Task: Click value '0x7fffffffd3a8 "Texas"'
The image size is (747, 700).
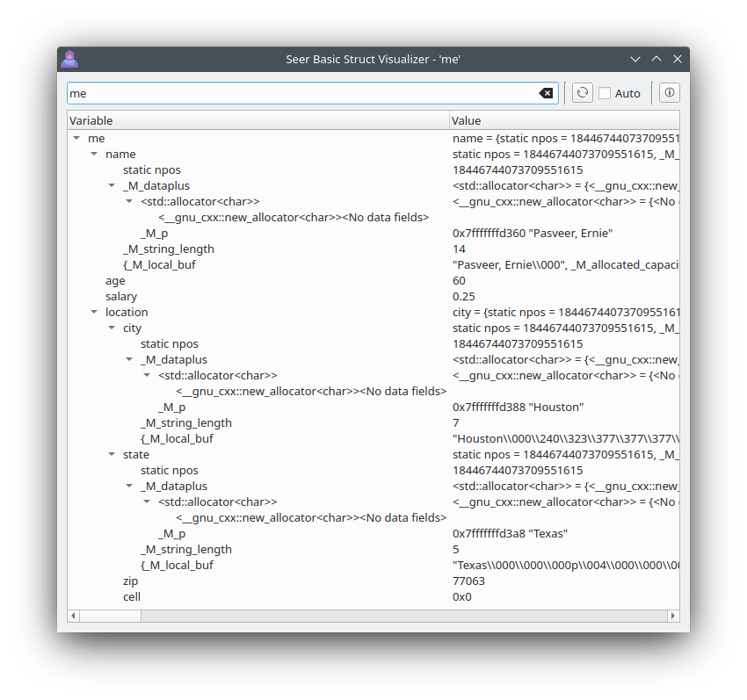Action: tap(510, 533)
